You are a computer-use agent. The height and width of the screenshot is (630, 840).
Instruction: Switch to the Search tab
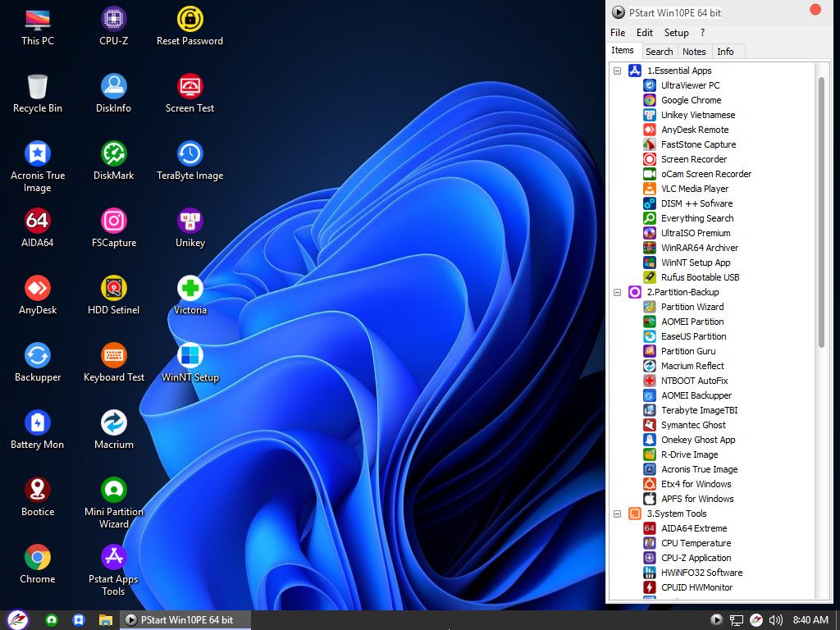(x=659, y=52)
